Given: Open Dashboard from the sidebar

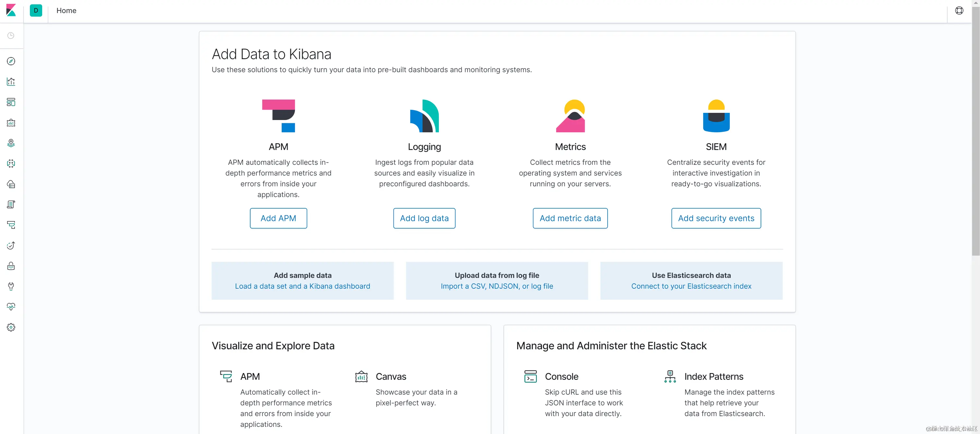Looking at the screenshot, I should [x=11, y=102].
